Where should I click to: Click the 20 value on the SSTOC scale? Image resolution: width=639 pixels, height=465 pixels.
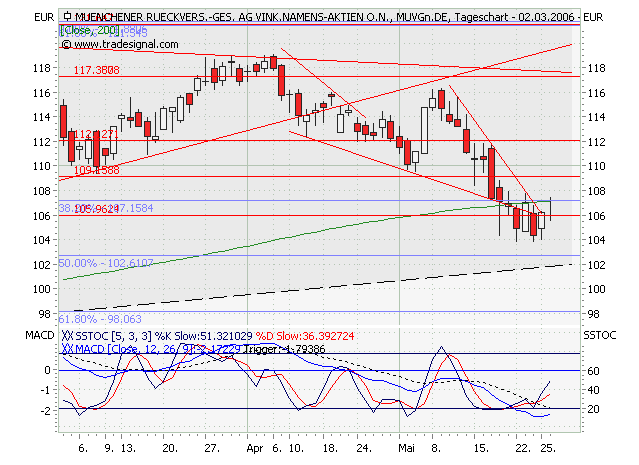pos(593,409)
